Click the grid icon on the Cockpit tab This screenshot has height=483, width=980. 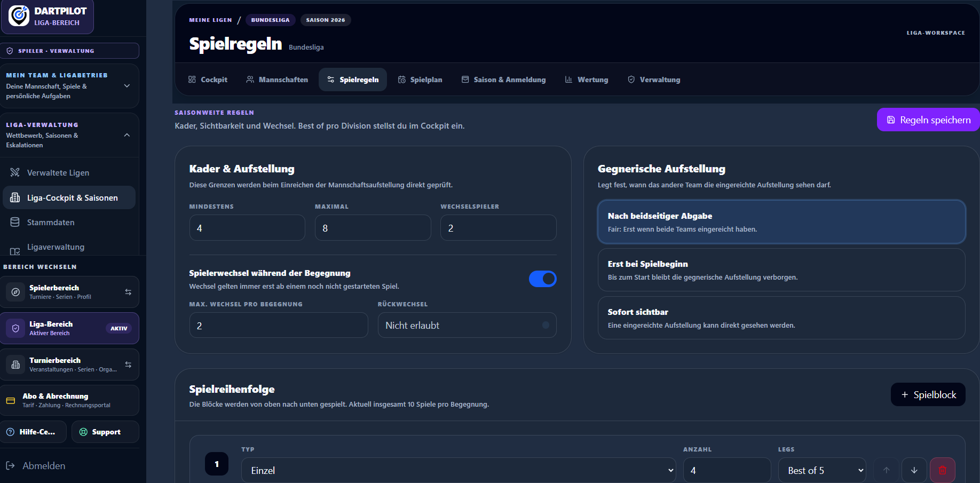(192, 80)
